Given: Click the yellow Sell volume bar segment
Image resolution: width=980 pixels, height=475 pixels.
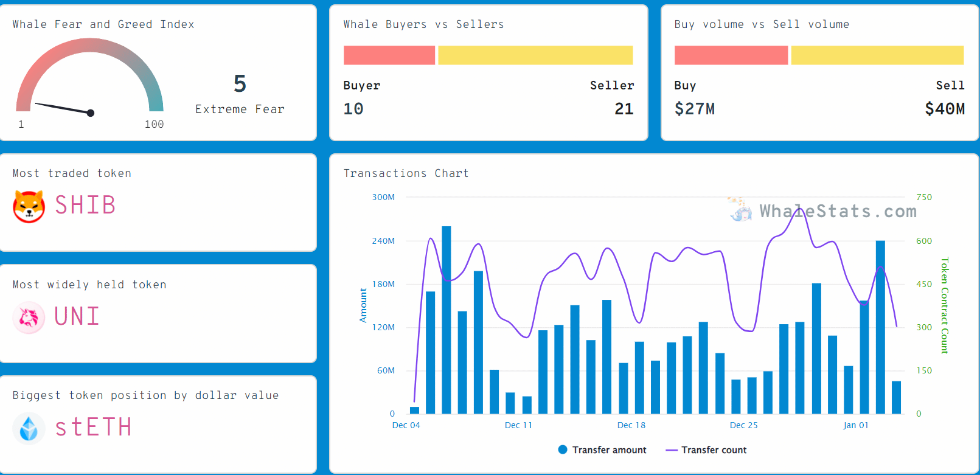Looking at the screenshot, I should pos(877,55).
